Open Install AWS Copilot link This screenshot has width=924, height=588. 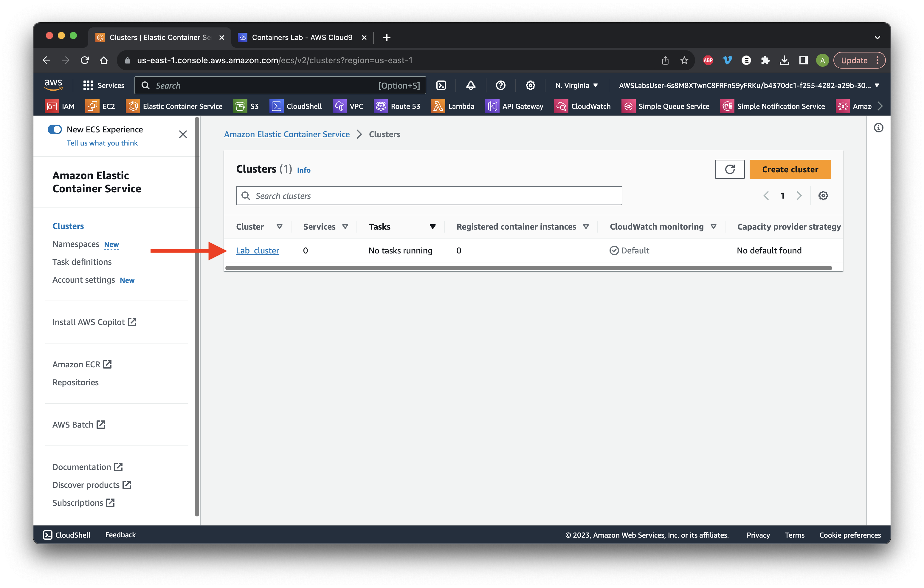[94, 322]
